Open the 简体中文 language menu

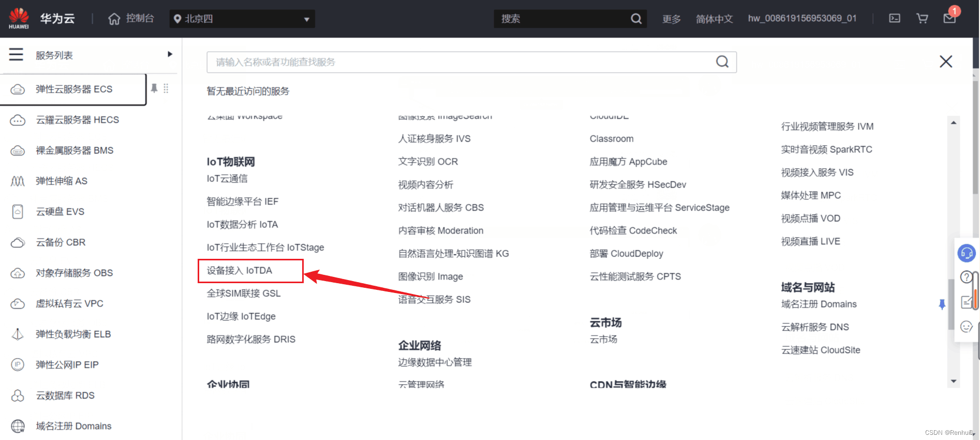tap(714, 19)
